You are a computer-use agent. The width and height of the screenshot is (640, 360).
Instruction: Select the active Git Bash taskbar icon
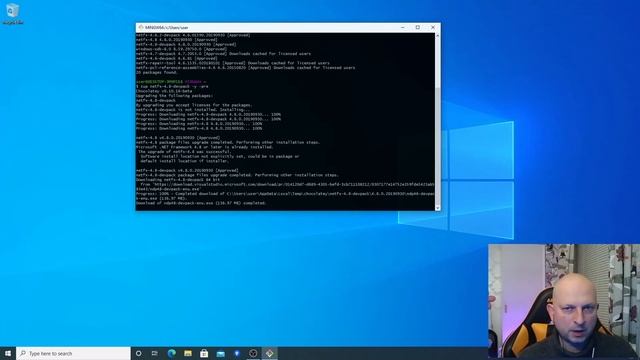(x=269, y=353)
